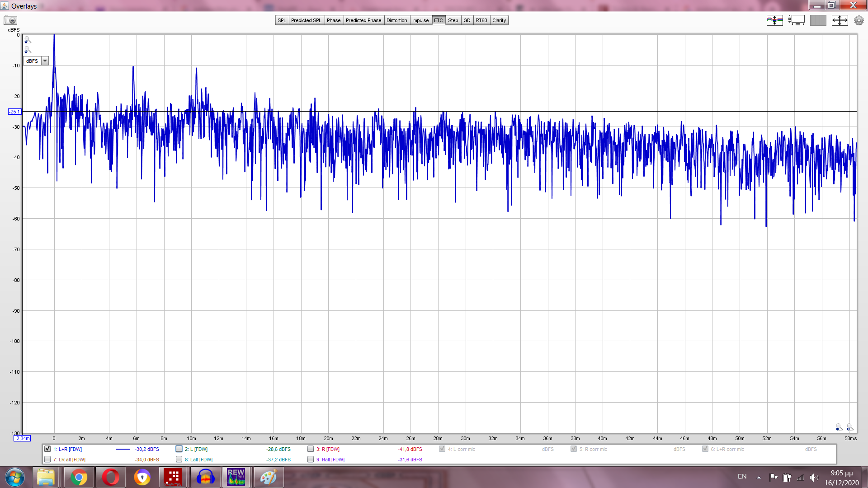This screenshot has width=868, height=488.
Task: Enable the 9: Ralt [FDW] trace
Action: (x=311, y=459)
